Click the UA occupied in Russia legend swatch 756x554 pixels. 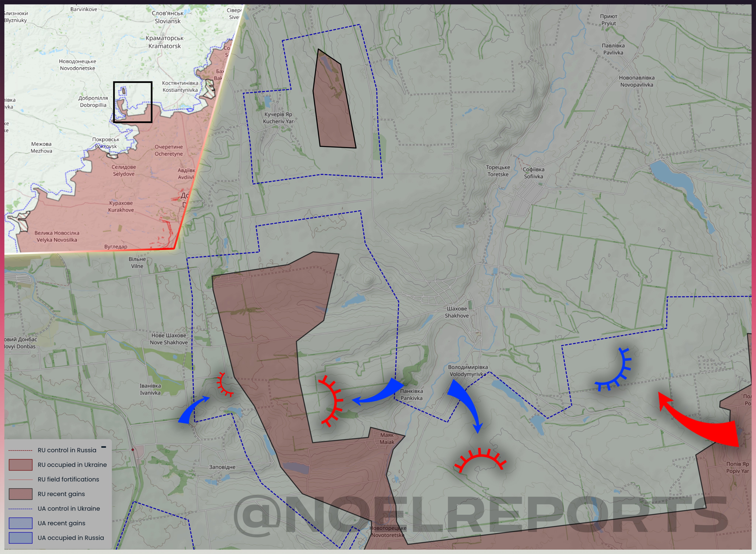(x=20, y=538)
